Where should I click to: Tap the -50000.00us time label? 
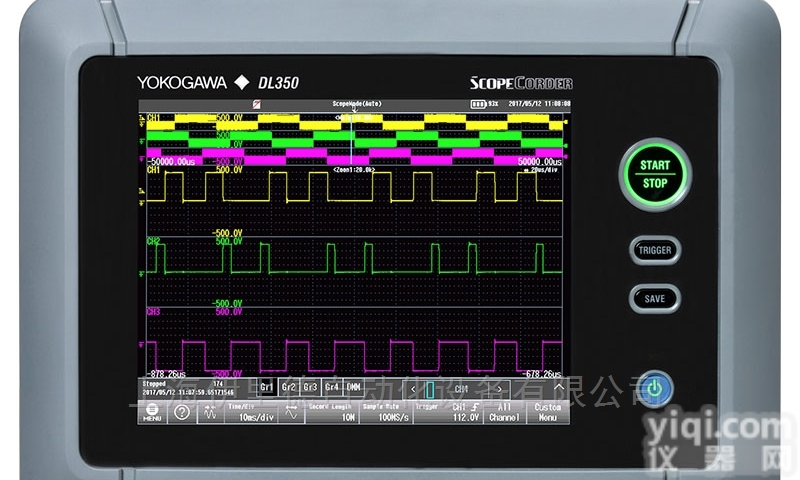pos(171,162)
